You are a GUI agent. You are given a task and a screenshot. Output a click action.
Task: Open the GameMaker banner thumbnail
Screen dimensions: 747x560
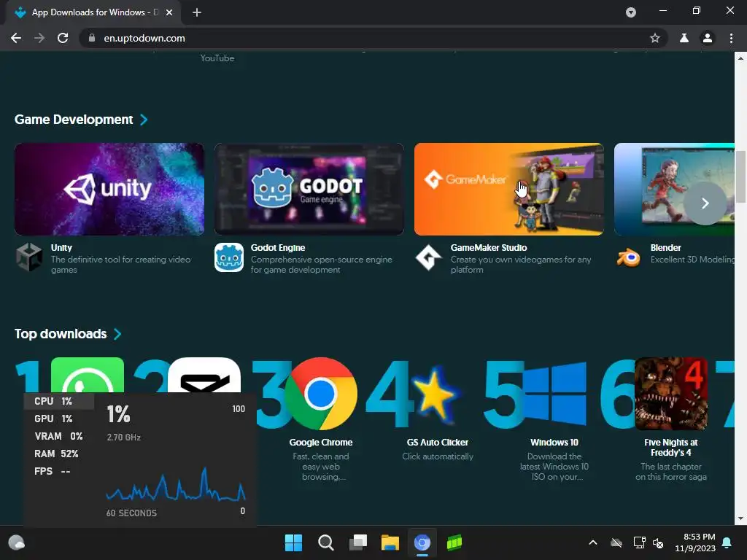[508, 189]
